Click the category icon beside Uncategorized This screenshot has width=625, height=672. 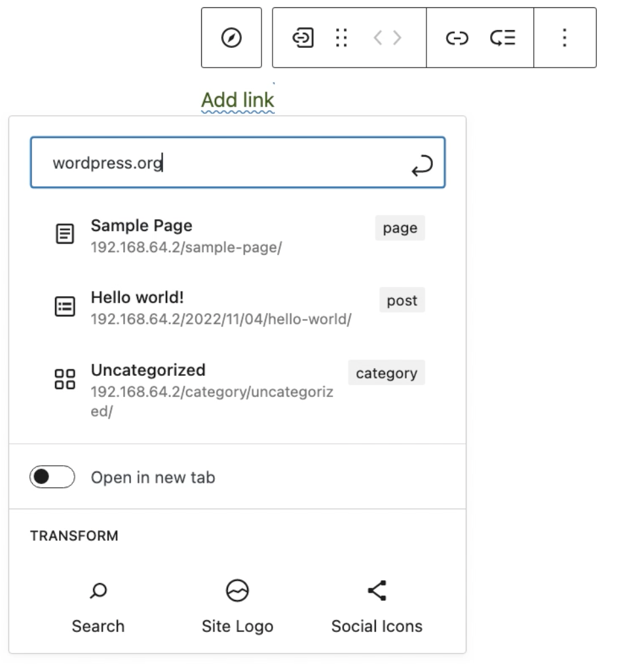[x=65, y=378]
